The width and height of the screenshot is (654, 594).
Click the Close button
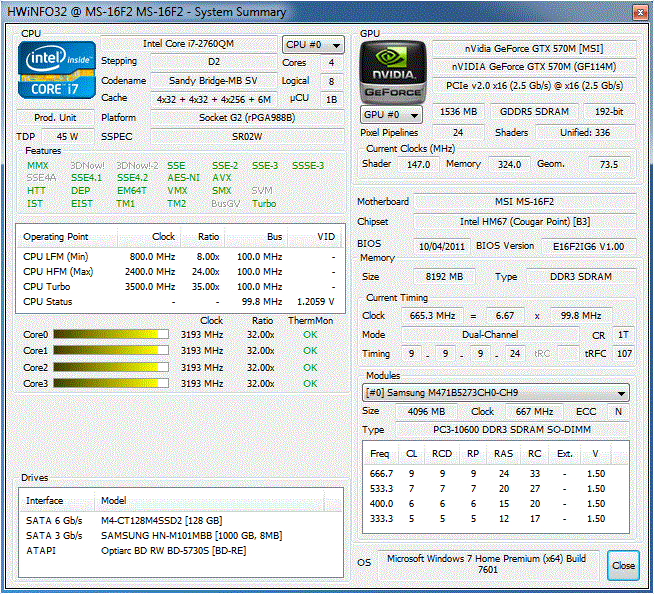(x=623, y=565)
